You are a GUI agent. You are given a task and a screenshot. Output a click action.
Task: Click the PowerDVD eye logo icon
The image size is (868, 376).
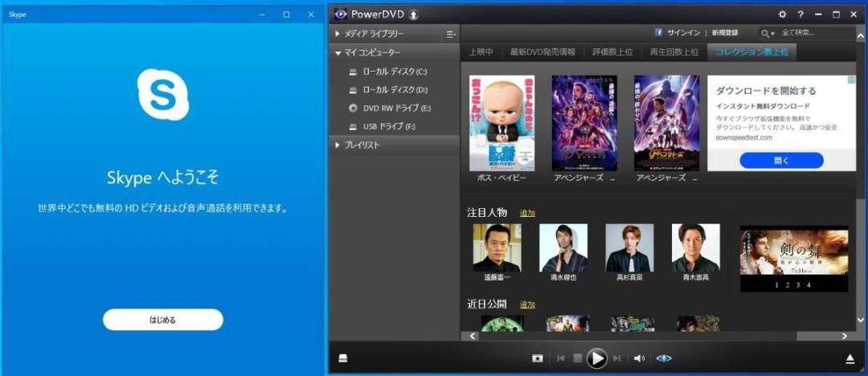(341, 14)
